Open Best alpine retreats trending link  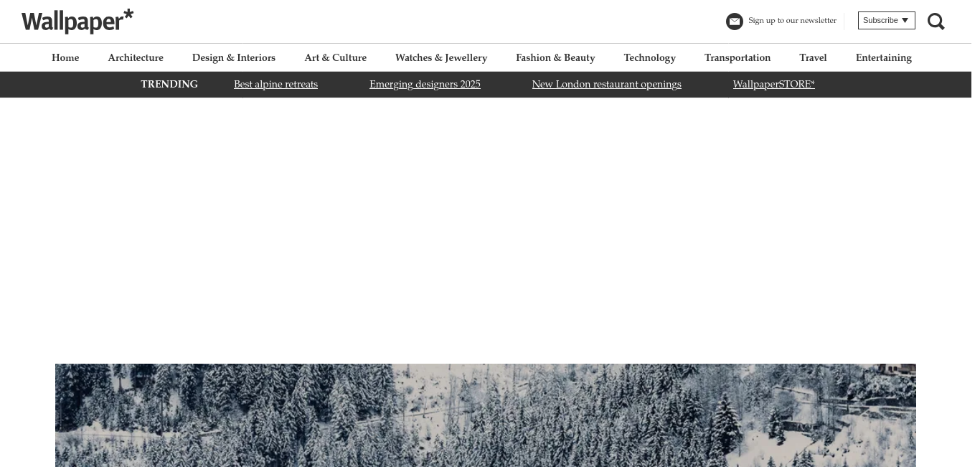(x=275, y=84)
